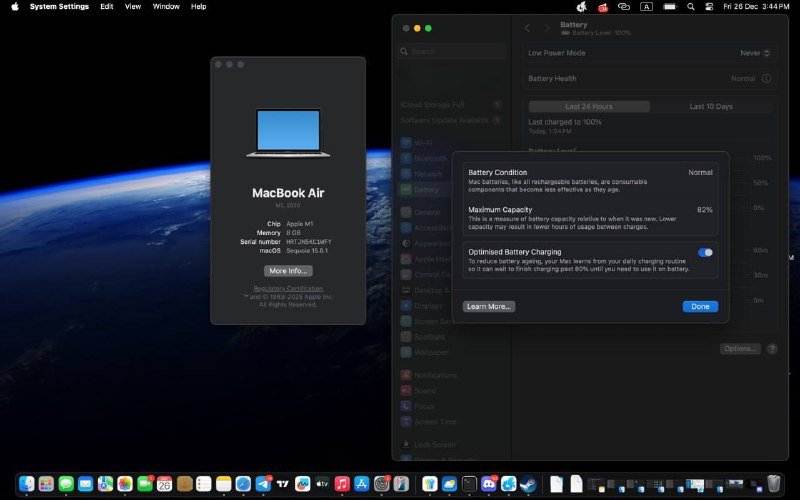Open the Passwords app in the Dock
The image size is (800, 500).
point(430,483)
